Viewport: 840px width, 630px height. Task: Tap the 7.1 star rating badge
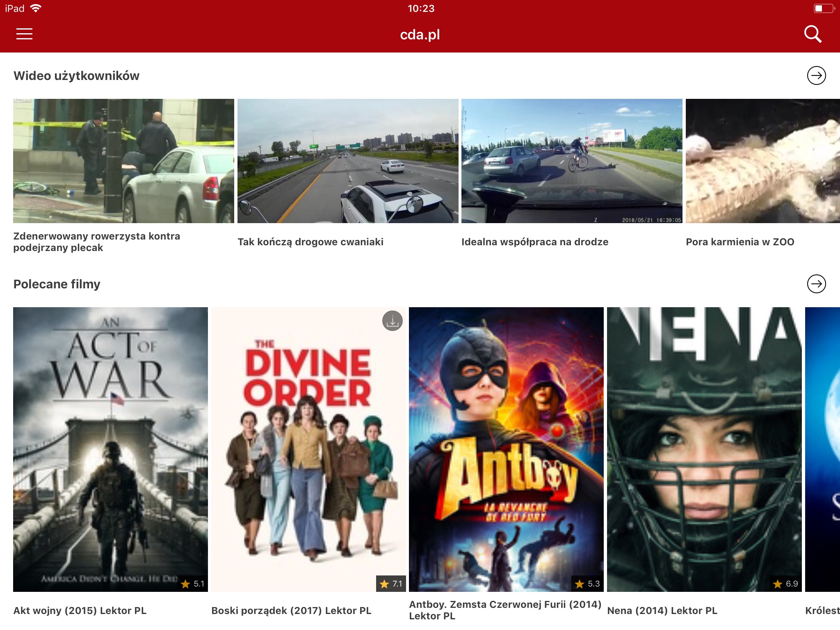pos(391,584)
